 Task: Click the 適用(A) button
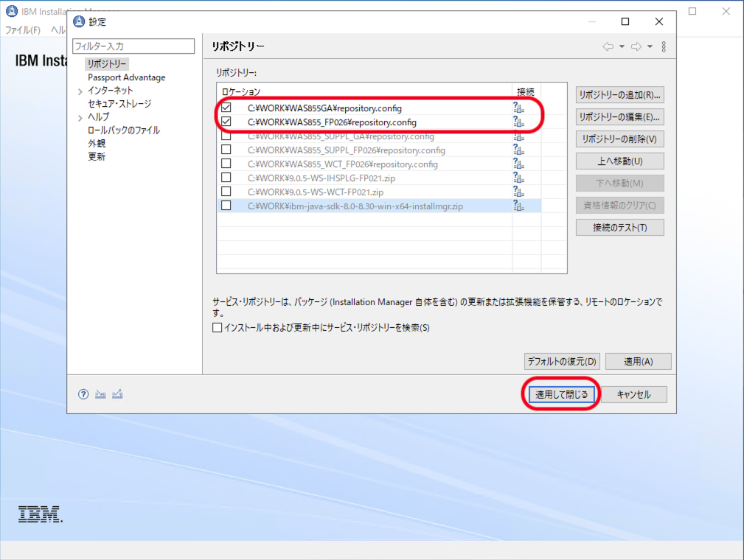pos(639,361)
